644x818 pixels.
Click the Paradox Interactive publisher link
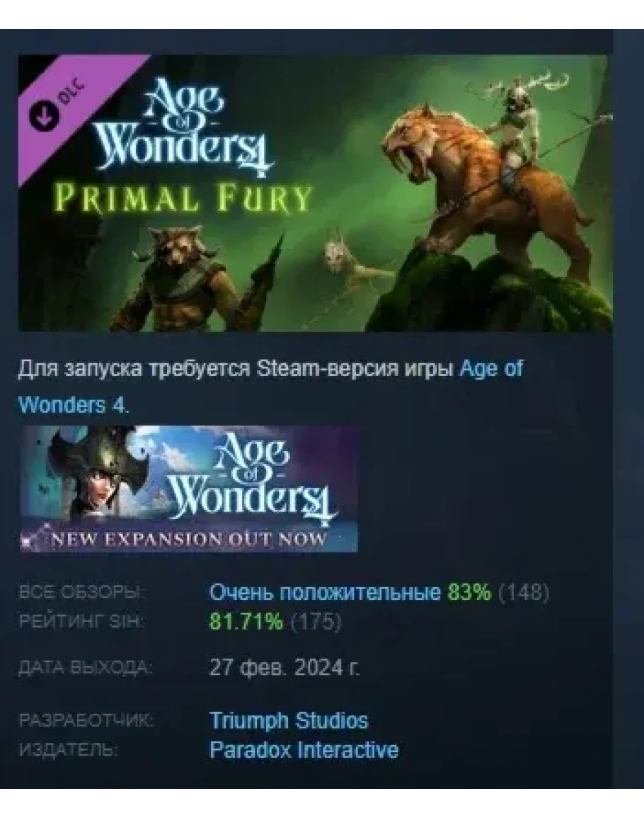click(304, 750)
